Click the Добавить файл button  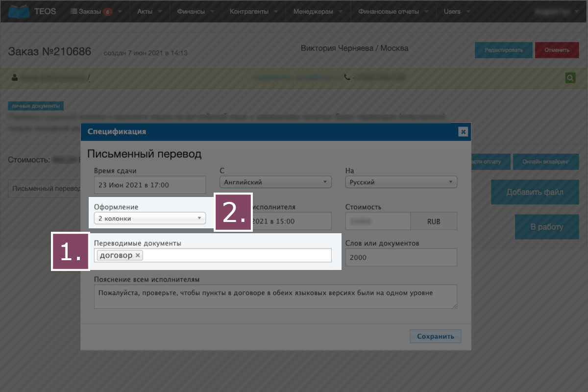(x=535, y=192)
